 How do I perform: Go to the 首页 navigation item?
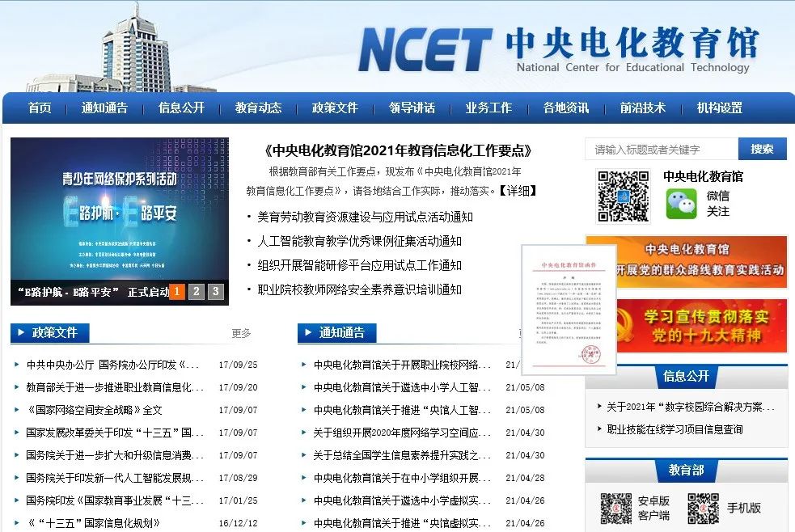(x=40, y=108)
